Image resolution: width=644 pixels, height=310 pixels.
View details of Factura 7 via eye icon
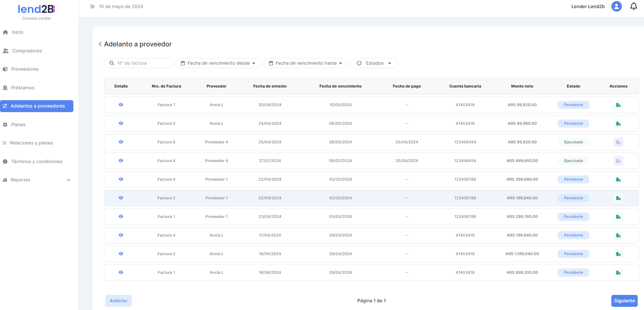click(x=121, y=105)
